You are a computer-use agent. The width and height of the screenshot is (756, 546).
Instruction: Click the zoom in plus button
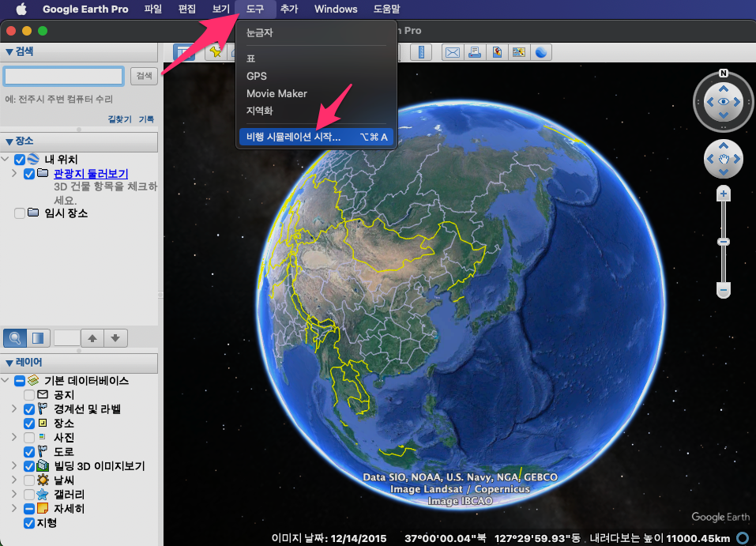723,194
